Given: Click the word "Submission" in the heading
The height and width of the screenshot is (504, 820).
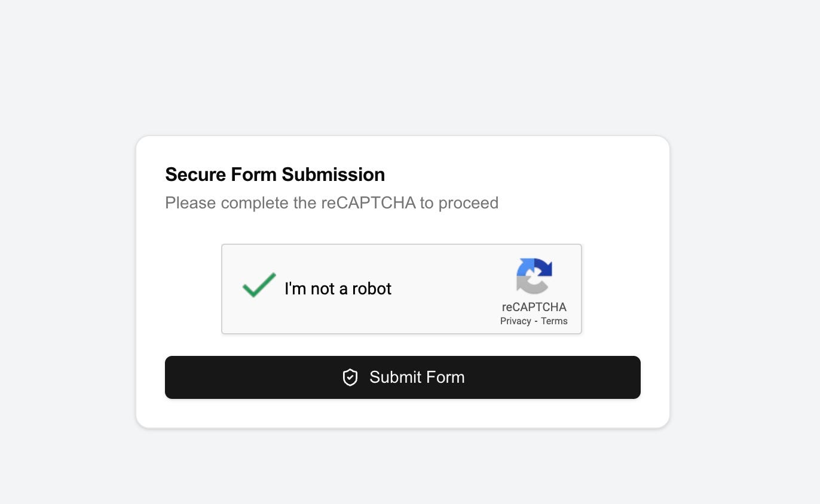Looking at the screenshot, I should click(x=333, y=174).
